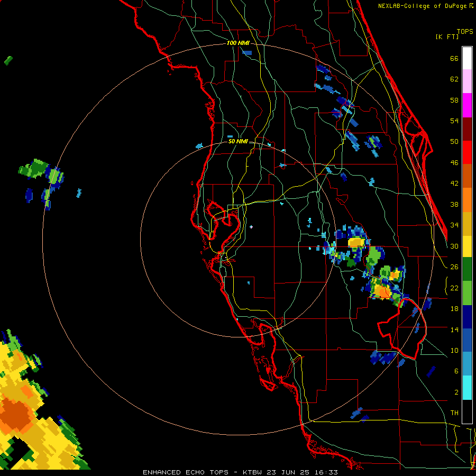
Task: Click the 42 legend value
Action: pos(454,184)
